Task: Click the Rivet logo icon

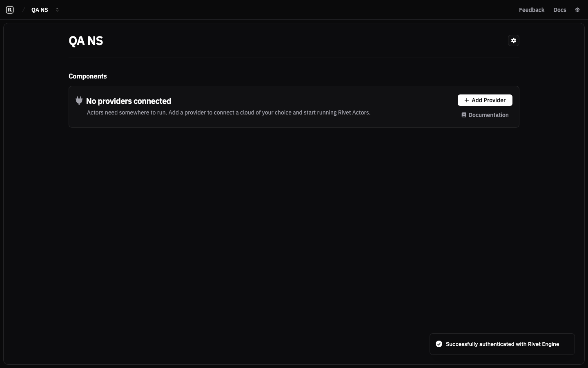Action: 10,10
